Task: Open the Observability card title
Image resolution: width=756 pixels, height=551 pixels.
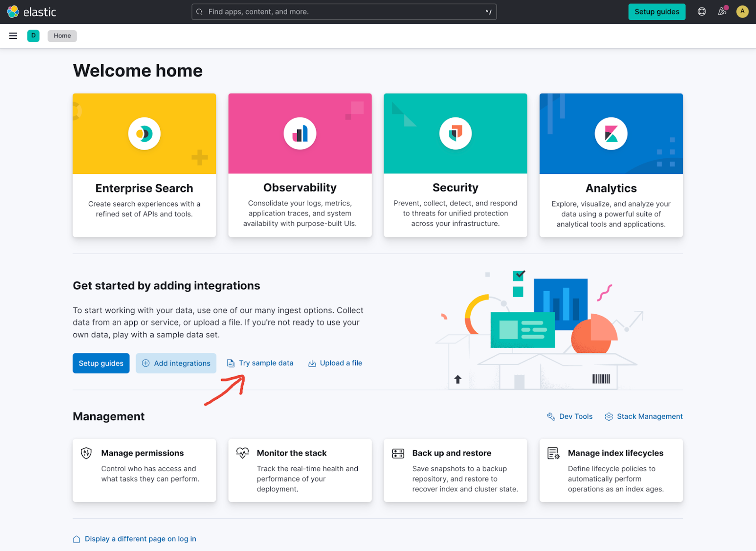Action: [x=300, y=188]
